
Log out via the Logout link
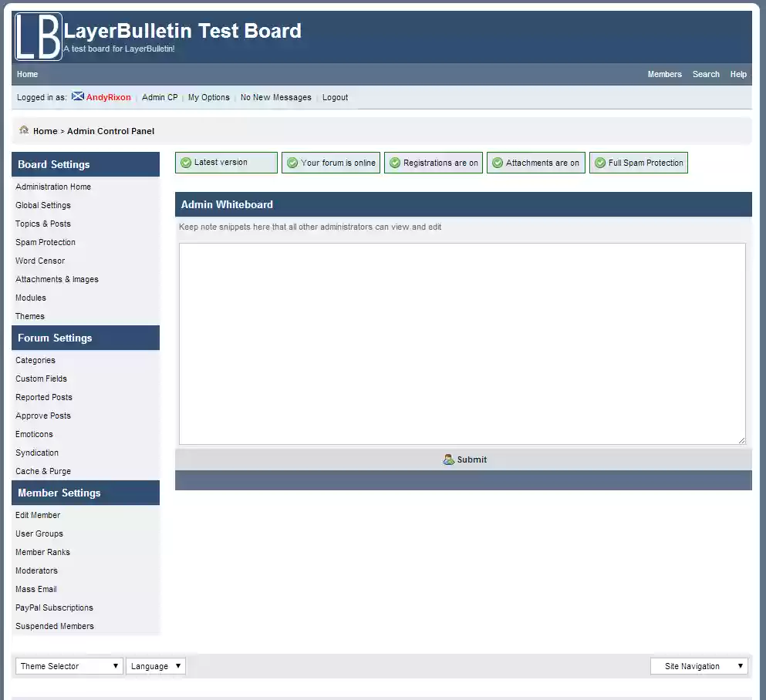(335, 97)
